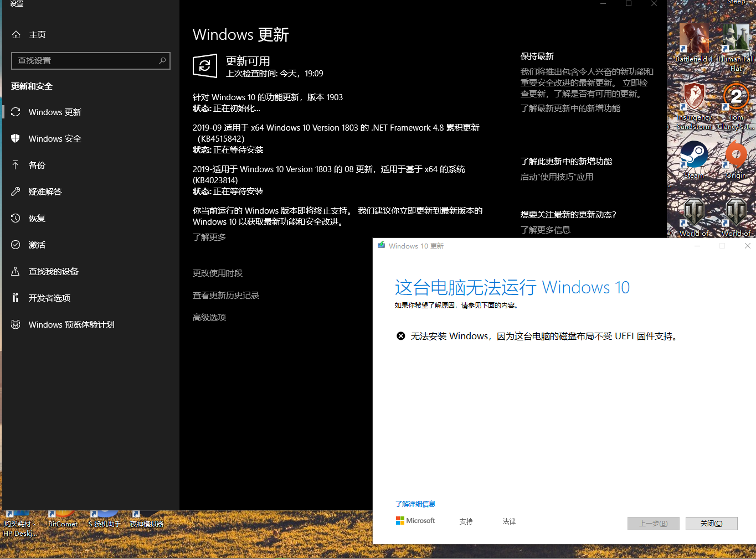This screenshot has height=559, width=756.
Task: Click the KB4023814 update entry text
Action: (329, 174)
